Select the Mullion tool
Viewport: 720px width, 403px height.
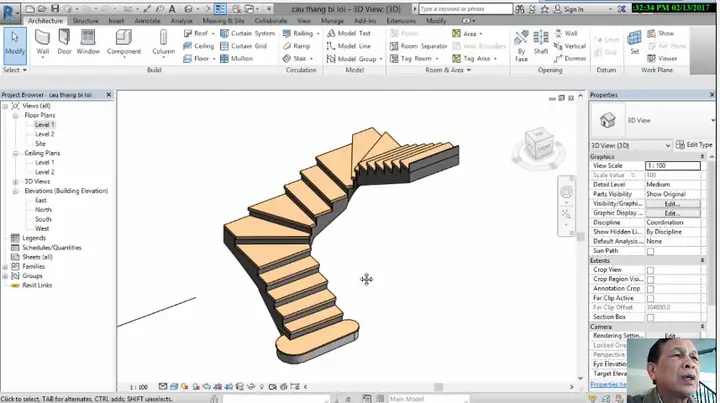(236, 59)
